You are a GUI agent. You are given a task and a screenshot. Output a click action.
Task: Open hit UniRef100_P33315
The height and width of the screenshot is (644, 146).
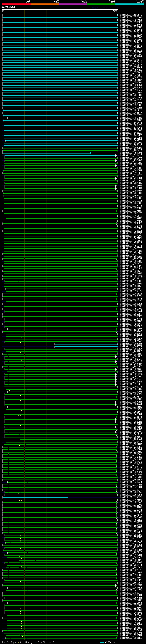point(131,548)
